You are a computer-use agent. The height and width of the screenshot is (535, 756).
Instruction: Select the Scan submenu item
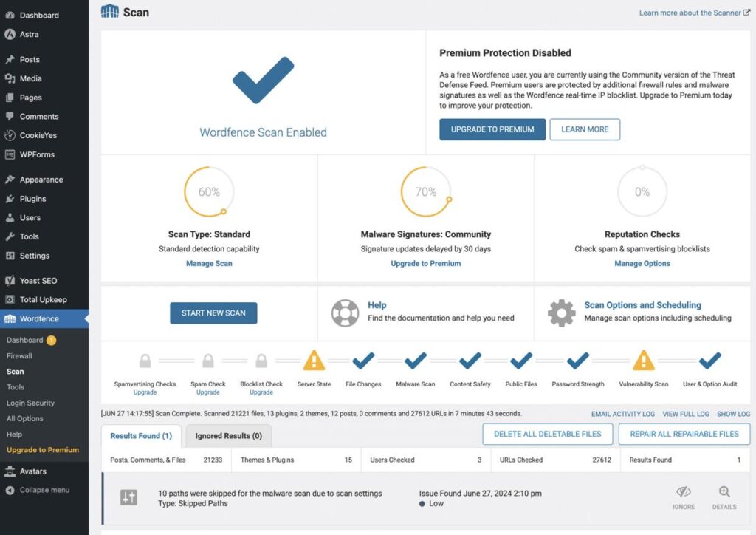pyautogui.click(x=15, y=371)
